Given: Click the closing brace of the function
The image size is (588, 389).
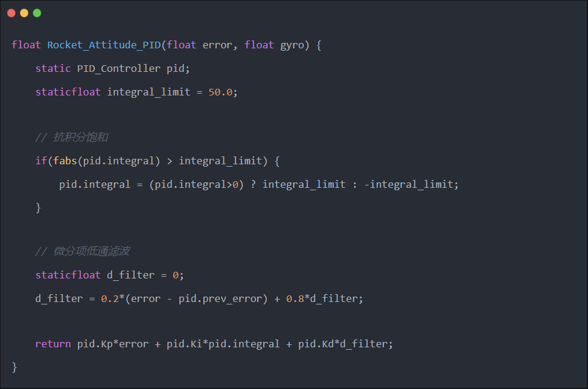Looking at the screenshot, I should (15, 367).
